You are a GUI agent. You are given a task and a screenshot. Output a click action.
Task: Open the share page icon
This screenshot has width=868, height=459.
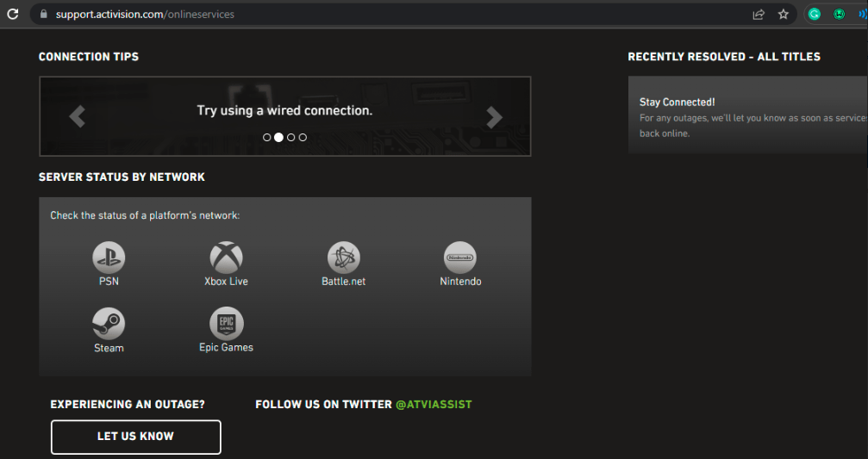[x=759, y=15]
